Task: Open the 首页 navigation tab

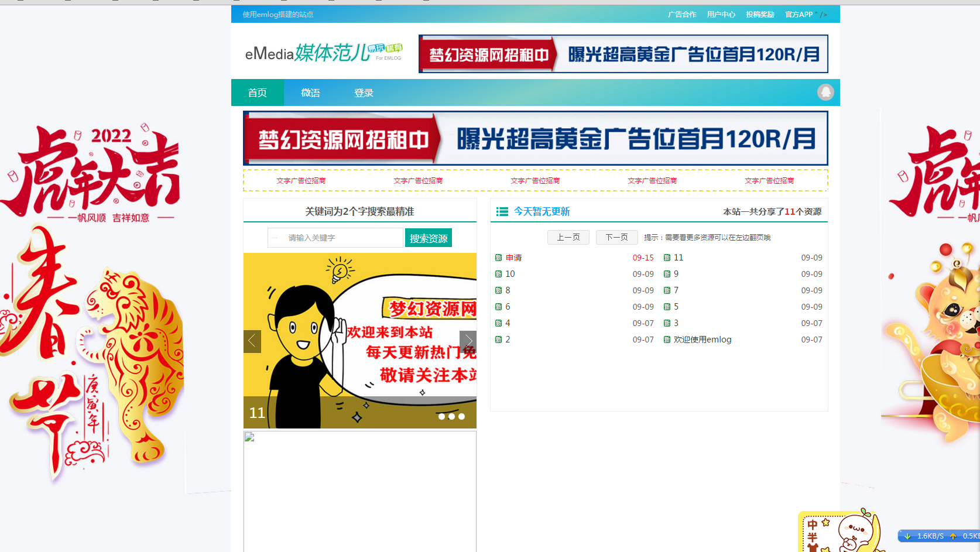Action: pos(258,92)
